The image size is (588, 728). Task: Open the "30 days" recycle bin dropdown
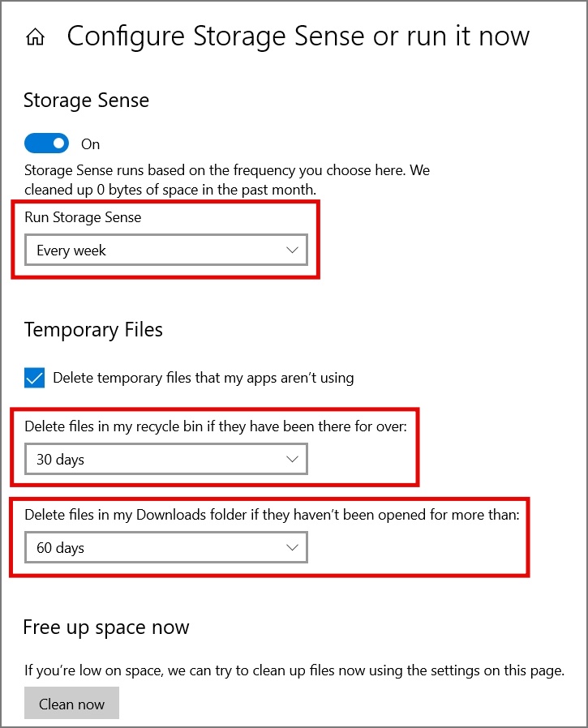click(166, 460)
